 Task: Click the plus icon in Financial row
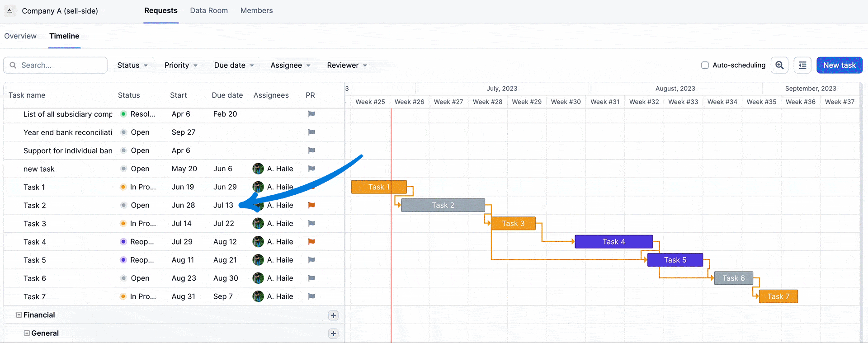333,315
